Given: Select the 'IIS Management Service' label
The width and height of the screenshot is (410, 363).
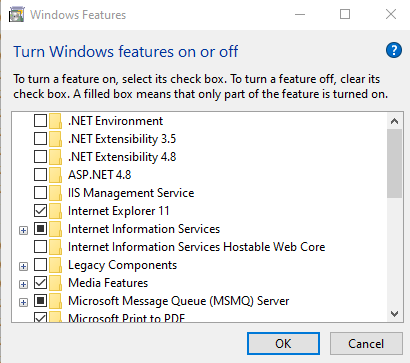Looking at the screenshot, I should click(131, 193).
